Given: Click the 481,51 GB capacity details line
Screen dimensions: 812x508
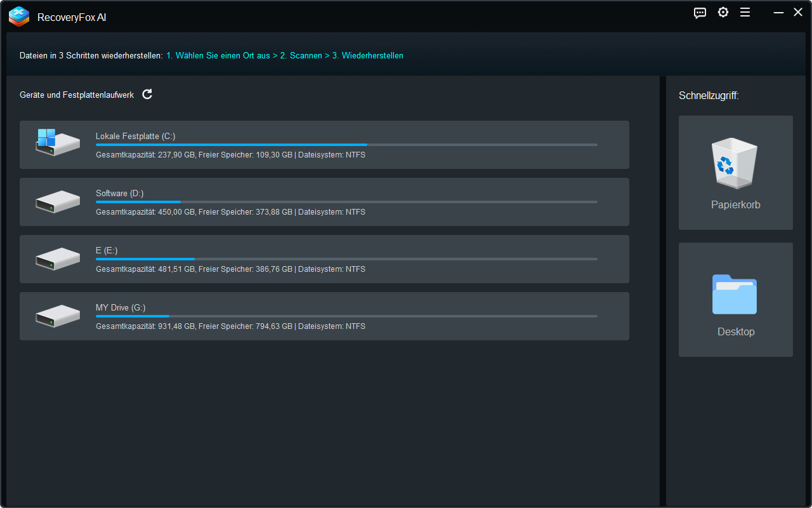Looking at the screenshot, I should pyautogui.click(x=230, y=269).
